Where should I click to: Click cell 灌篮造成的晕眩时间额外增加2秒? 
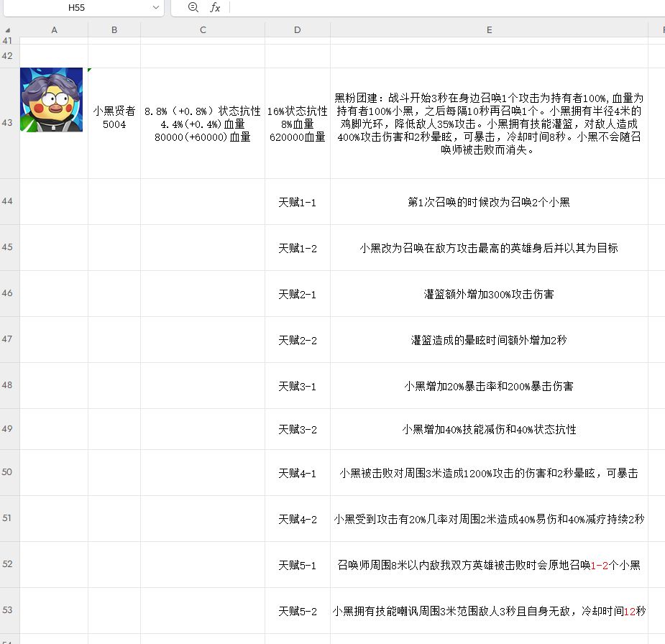pos(489,339)
